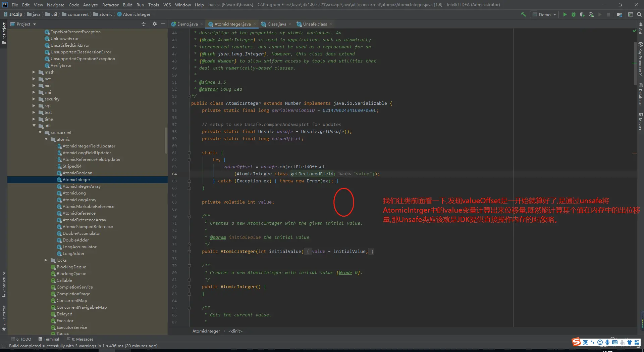This screenshot has height=352, width=644.
Task: Toggle the 1: Project side panel button
Action: [4, 33]
